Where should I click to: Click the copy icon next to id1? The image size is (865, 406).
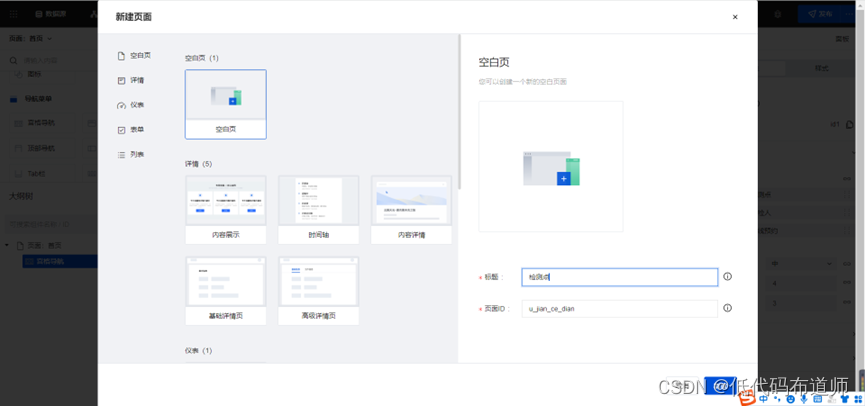[x=849, y=125]
